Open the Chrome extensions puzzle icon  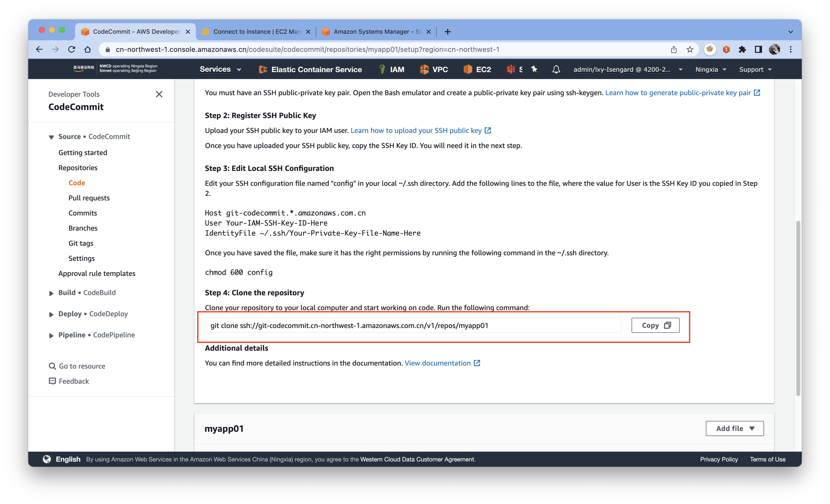click(742, 50)
